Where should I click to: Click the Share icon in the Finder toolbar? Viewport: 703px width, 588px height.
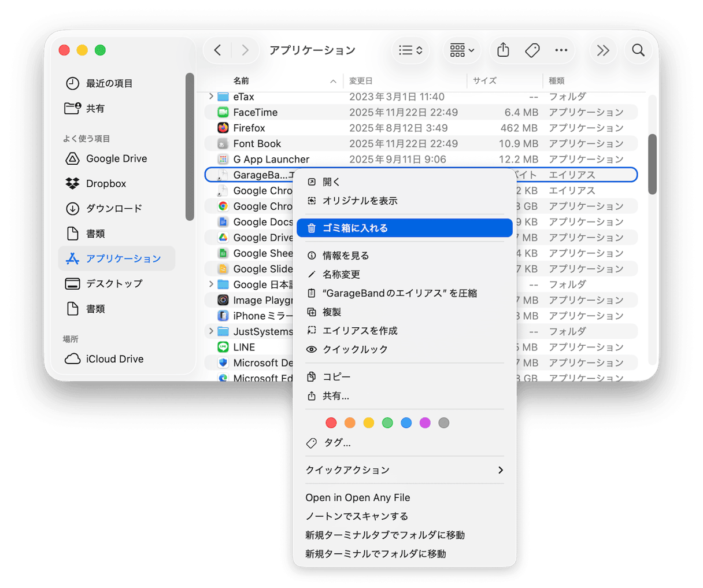click(502, 50)
